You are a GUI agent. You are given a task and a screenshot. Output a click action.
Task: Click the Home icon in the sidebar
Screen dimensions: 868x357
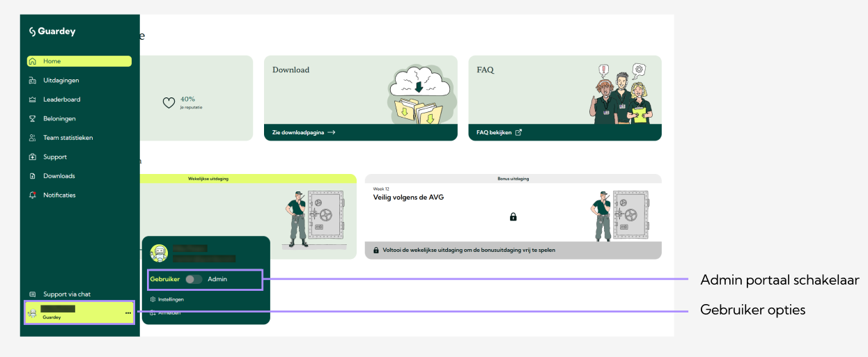tap(33, 61)
